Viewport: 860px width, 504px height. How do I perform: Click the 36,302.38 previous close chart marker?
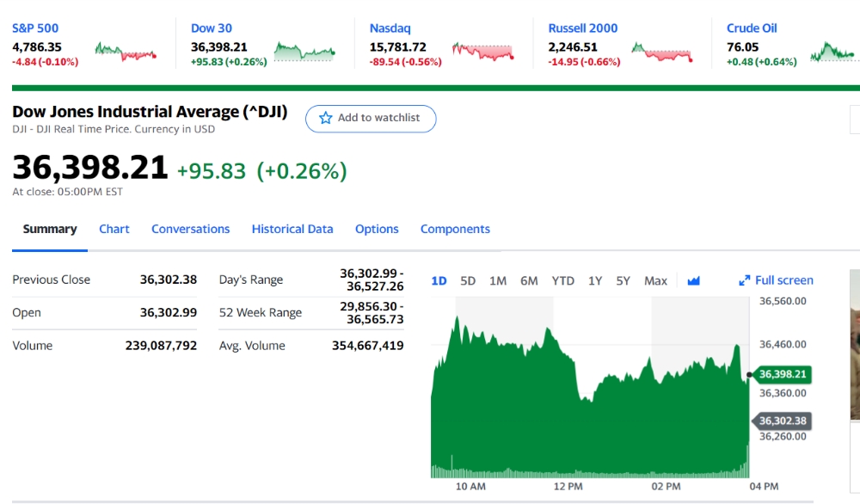(x=783, y=421)
